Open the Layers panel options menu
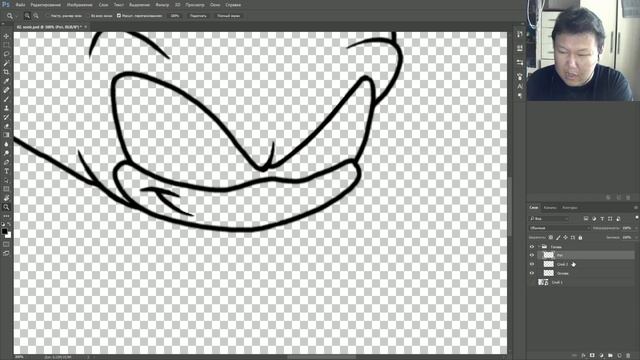 (x=636, y=208)
